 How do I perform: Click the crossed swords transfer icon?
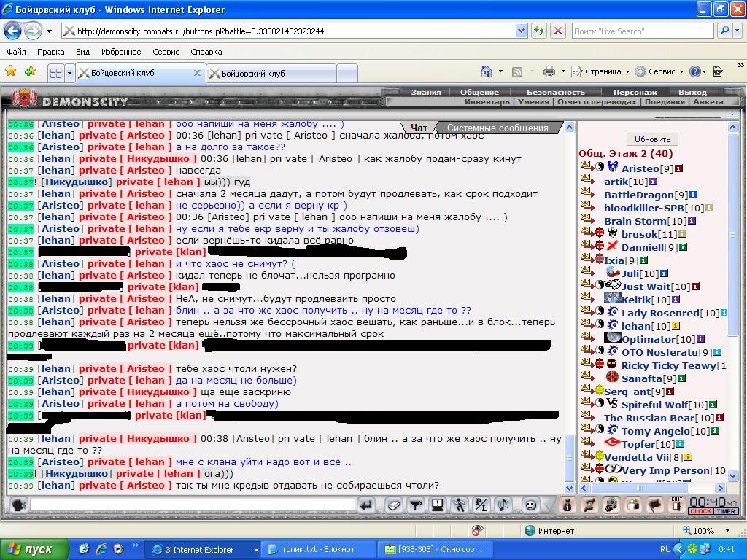click(589, 505)
